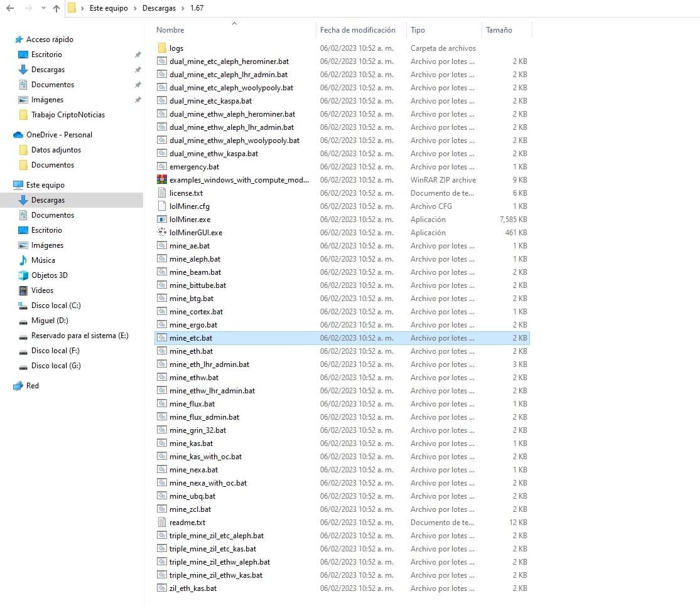Viewport: 700px width, 606px height.
Task: Click mine_etc.bat file icon
Action: 162,338
